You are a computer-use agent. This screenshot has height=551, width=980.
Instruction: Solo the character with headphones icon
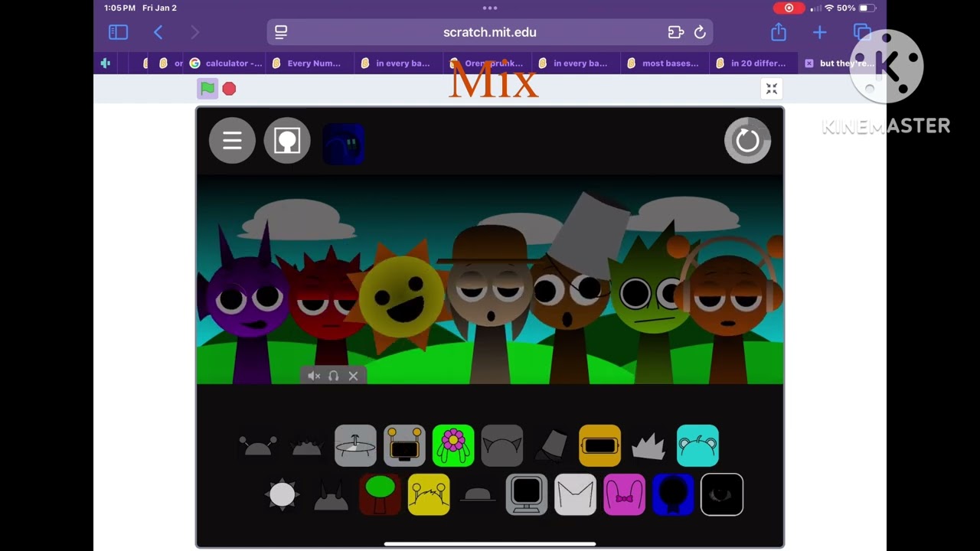(x=333, y=376)
